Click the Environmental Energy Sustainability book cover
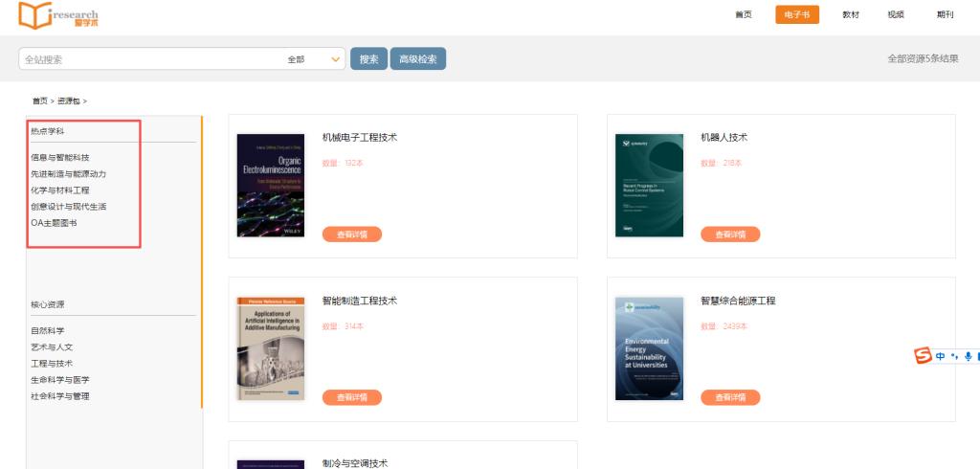980x469 pixels. click(x=650, y=349)
